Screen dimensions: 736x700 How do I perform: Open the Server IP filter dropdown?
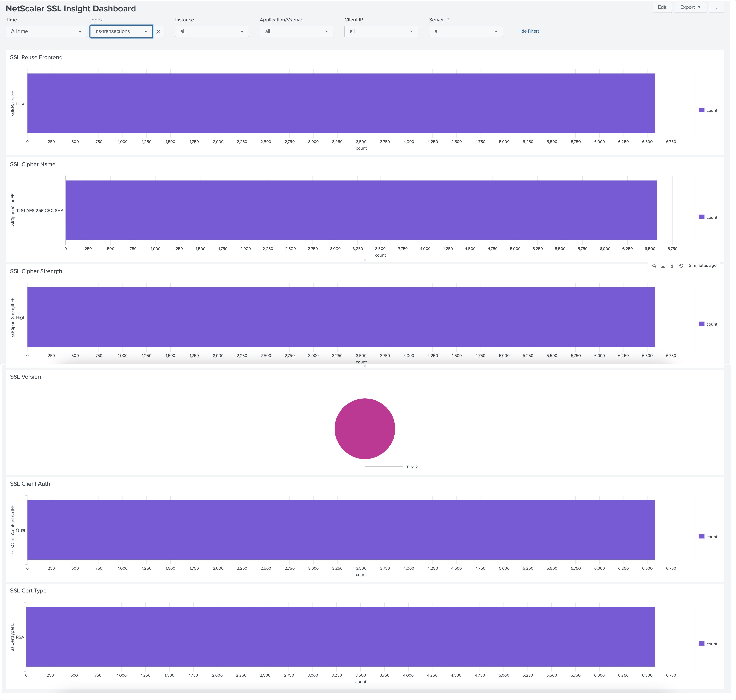click(466, 31)
